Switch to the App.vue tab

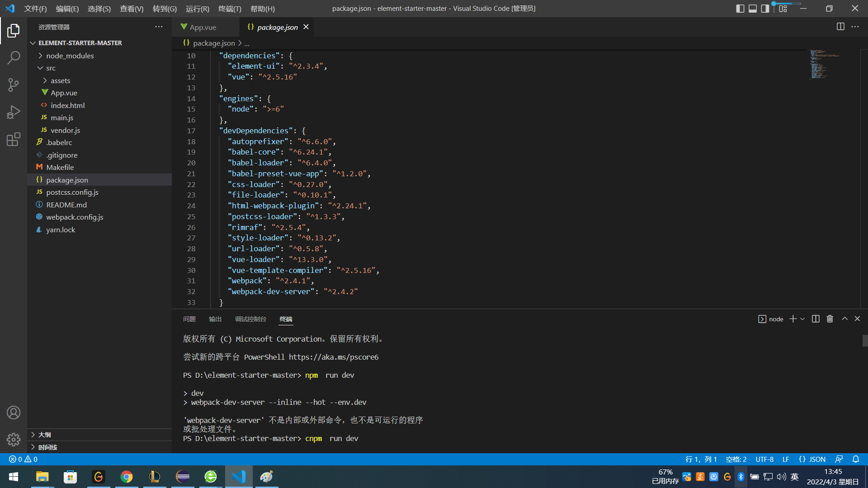pos(202,27)
